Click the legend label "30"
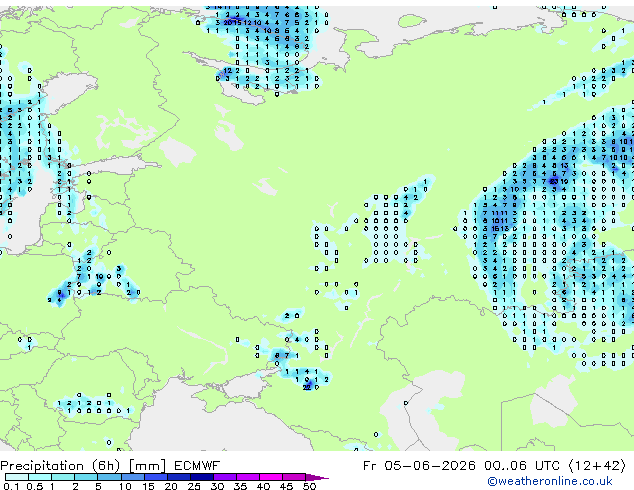Image resolution: width=634 pixels, height=490 pixels. pos(217,486)
